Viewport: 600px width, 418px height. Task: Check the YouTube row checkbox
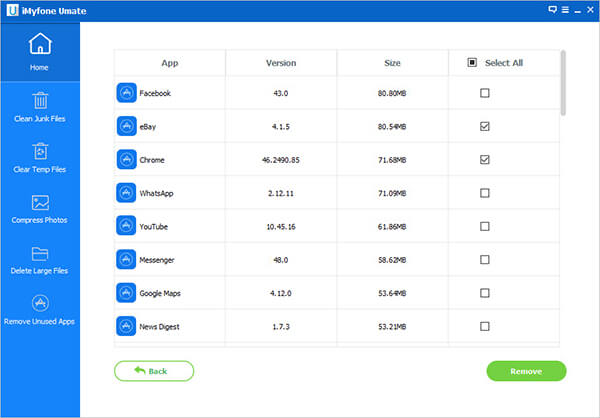click(484, 226)
